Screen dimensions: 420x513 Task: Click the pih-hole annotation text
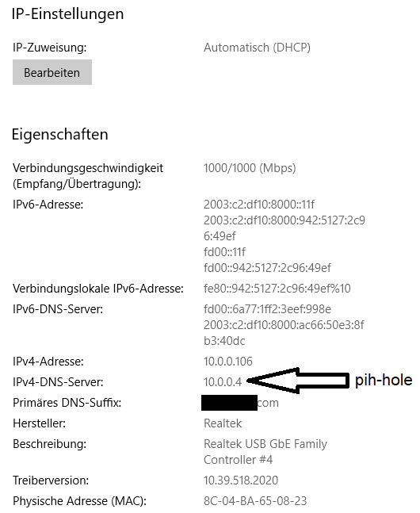click(x=384, y=380)
